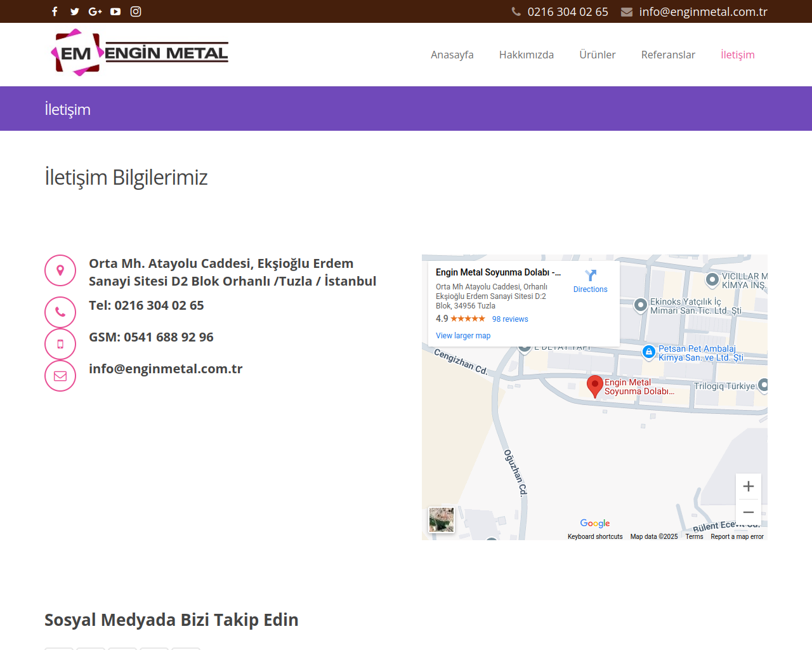
Task: Click the Cengizhan Cd. street label
Action: (461, 361)
